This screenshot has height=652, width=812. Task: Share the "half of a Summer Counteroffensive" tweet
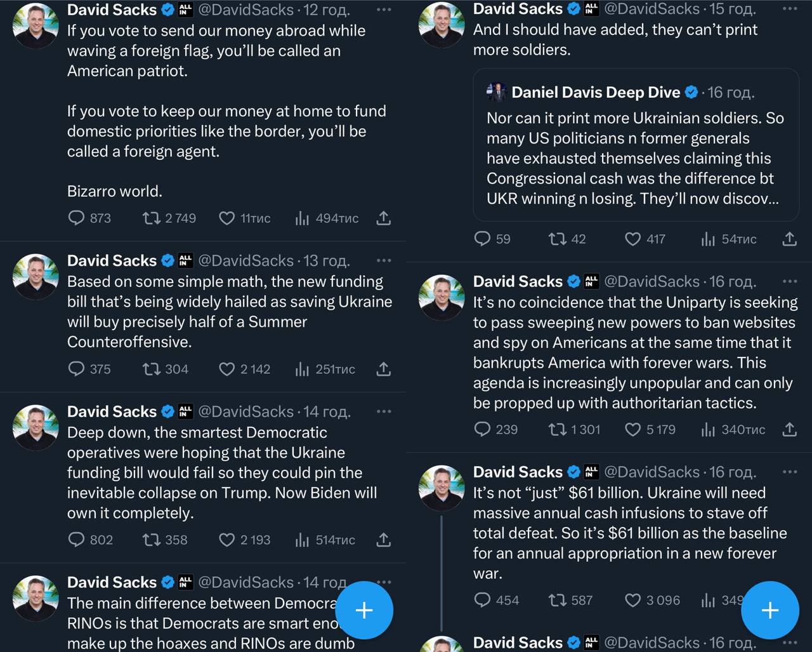(x=383, y=369)
